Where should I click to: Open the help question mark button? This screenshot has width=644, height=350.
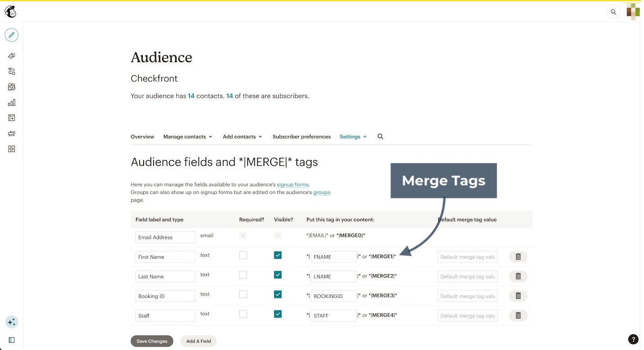633,339
